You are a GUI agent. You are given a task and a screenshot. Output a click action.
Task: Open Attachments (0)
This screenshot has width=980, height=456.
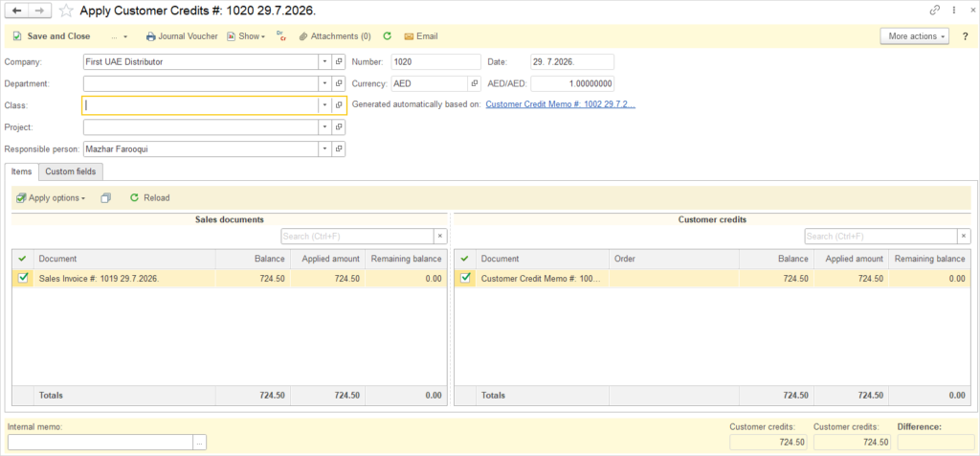[335, 36]
